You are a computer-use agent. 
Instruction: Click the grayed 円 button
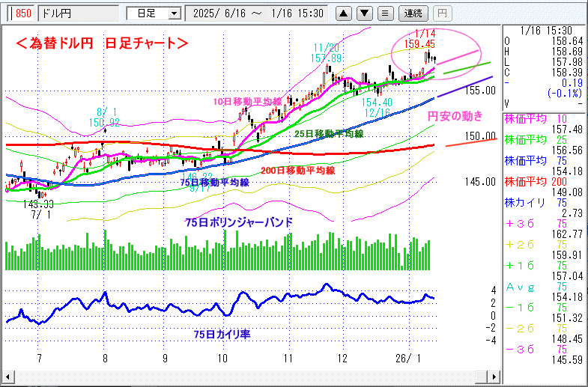click(443, 13)
